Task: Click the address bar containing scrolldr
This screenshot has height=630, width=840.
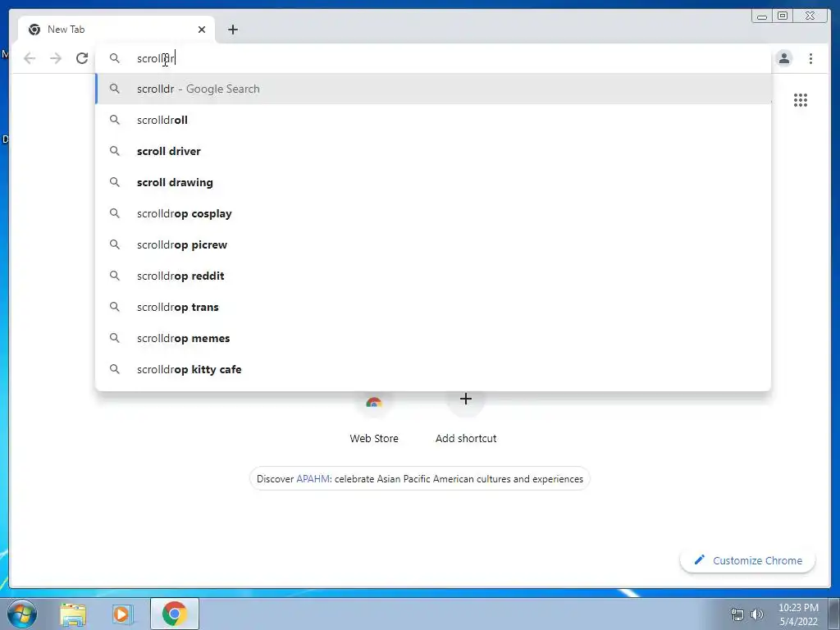Action: click(x=433, y=58)
